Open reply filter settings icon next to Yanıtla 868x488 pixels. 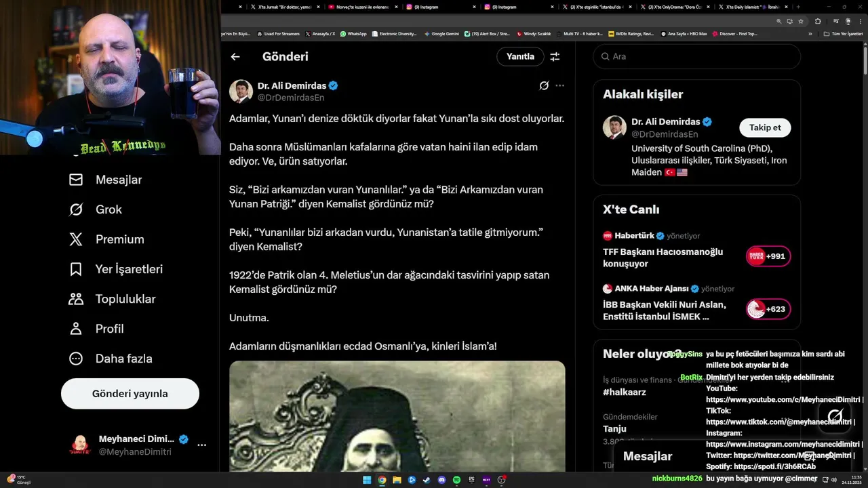tap(555, 57)
